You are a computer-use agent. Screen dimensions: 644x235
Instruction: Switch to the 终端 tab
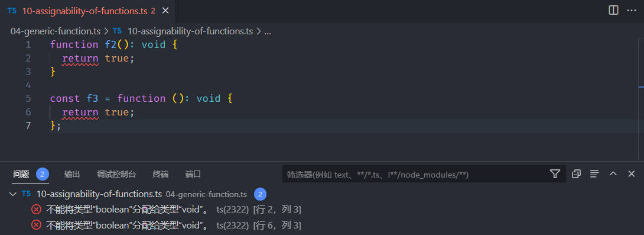[160, 174]
